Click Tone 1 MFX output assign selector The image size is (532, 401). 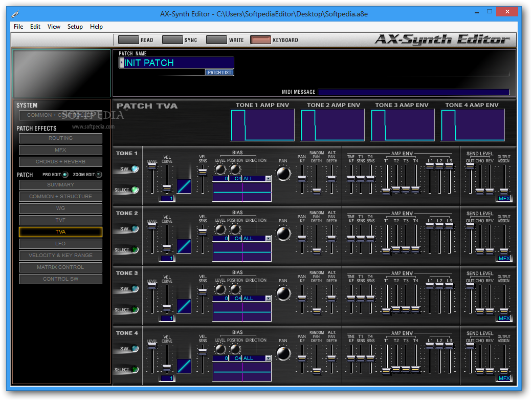504,198
